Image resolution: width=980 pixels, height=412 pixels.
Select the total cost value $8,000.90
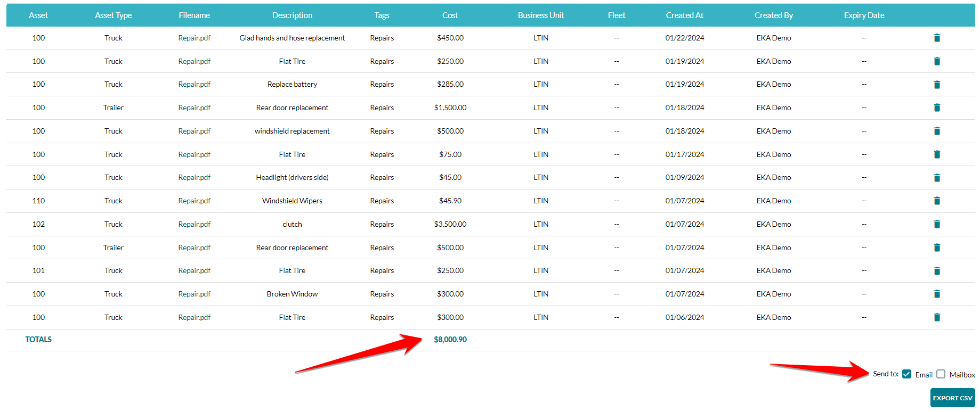pyautogui.click(x=450, y=340)
